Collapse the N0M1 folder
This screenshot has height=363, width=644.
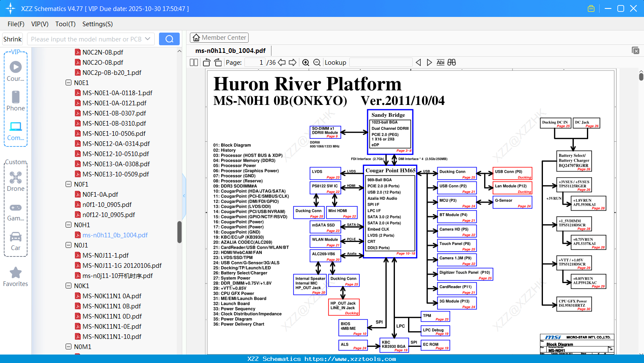click(69, 347)
